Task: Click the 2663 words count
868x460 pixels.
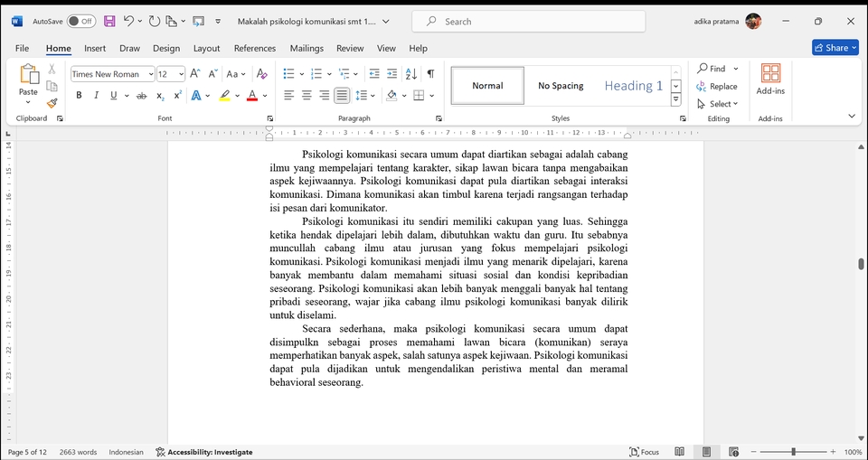Action: click(78, 452)
